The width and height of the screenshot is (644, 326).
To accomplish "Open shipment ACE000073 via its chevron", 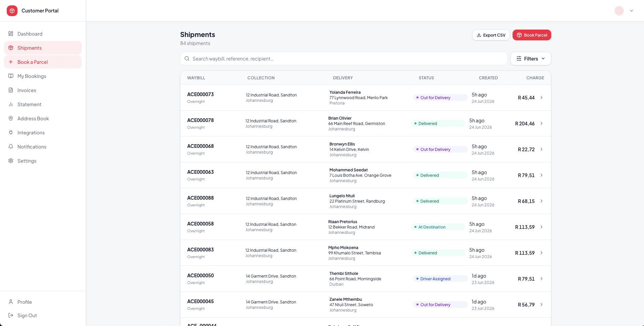I will 541,97.
